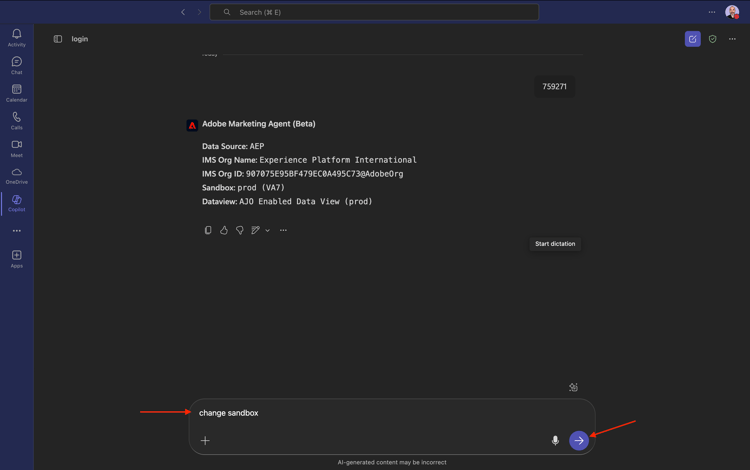Copy the agent response
Image resolution: width=750 pixels, height=470 pixels.
tap(208, 230)
